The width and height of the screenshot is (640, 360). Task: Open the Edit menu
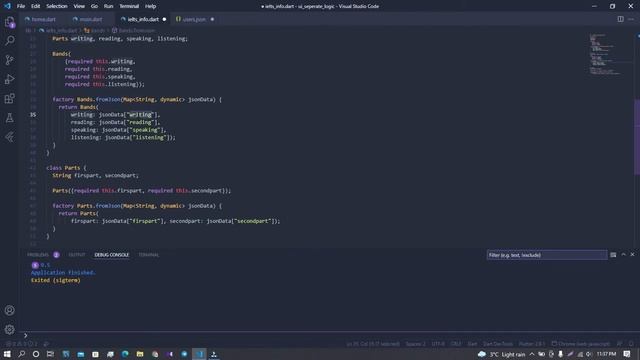tap(36, 6)
